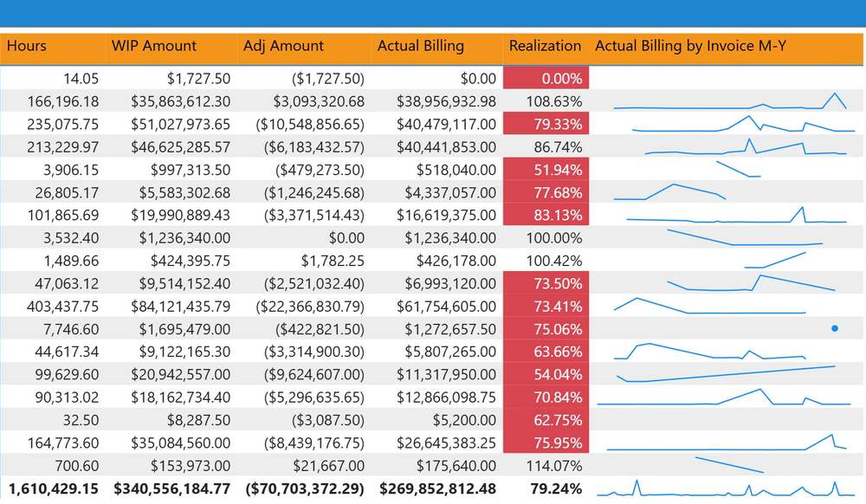Sort by the WIP Amount column header

coord(154,46)
